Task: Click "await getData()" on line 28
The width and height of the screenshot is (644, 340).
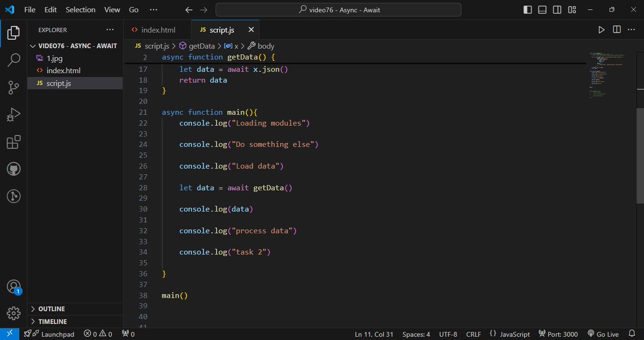Action: 260,188
